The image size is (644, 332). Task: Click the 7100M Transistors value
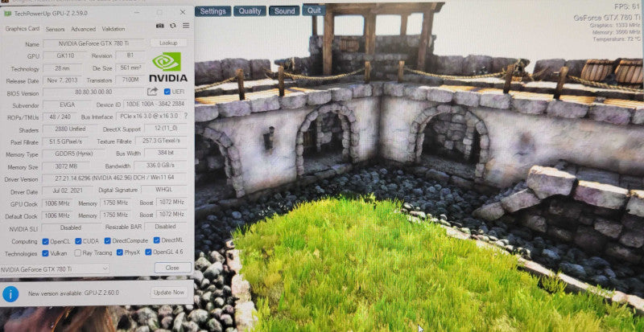point(130,80)
